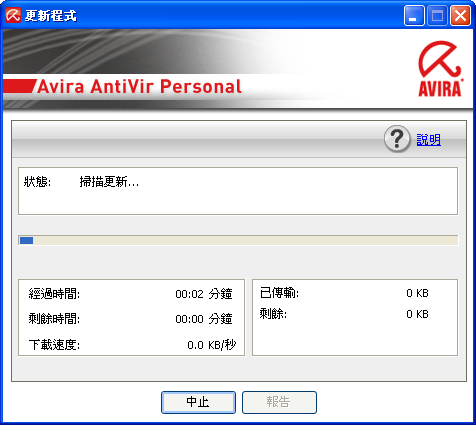Screen dimensions: 476x425
Task: Click the update progress bar
Action: pyautogui.click(x=238, y=240)
